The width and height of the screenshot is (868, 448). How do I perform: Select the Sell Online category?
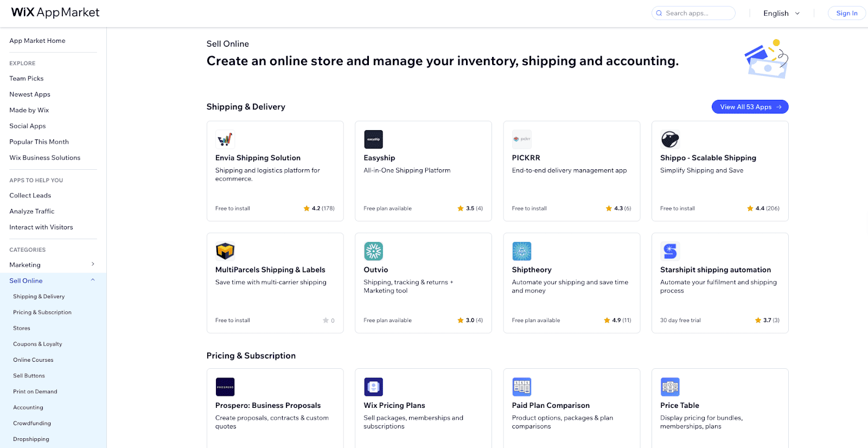26,281
